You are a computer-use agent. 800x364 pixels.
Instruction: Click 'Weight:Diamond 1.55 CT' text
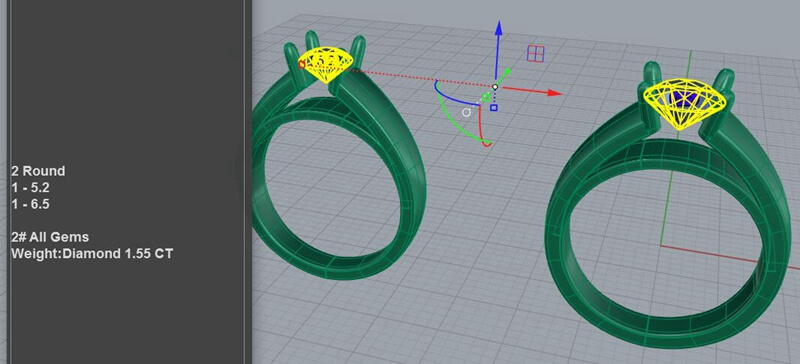(x=92, y=253)
